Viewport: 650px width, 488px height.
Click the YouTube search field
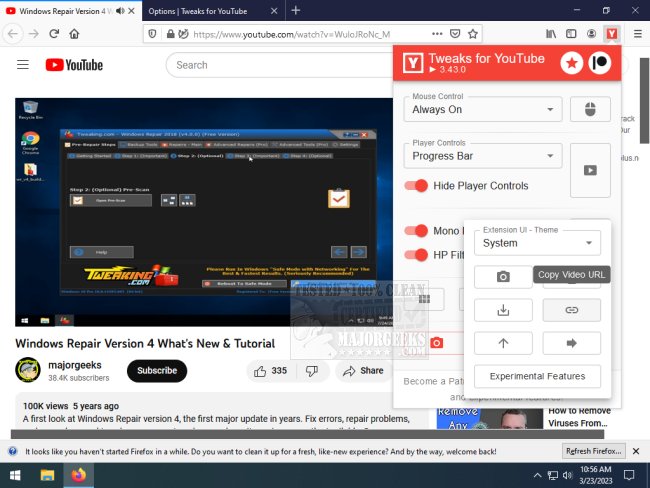pos(280,65)
